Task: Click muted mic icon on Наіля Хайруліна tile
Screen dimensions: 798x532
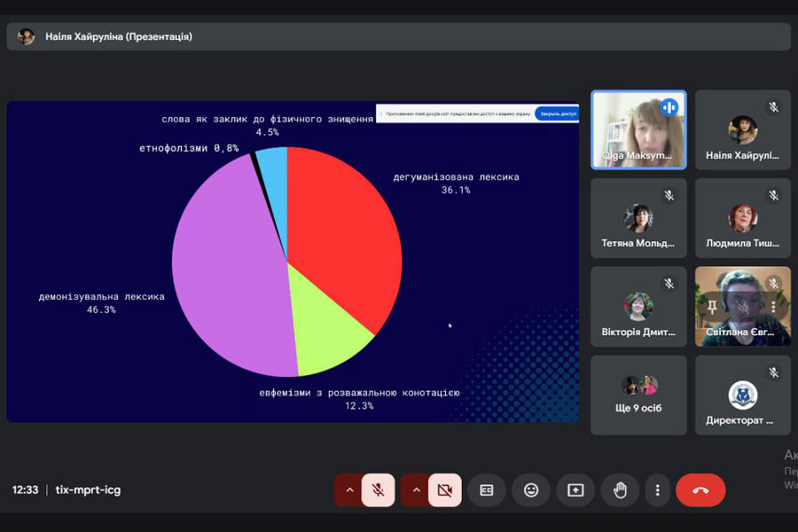Action: [x=773, y=107]
